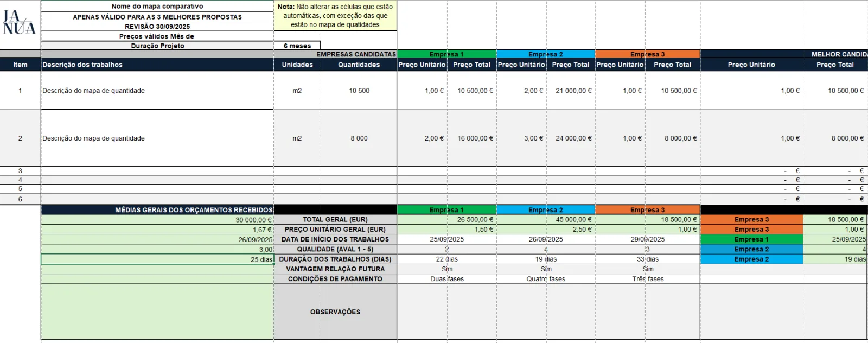Select the green 'Empresa 1' header in top table
The image size is (868, 343).
pos(446,54)
